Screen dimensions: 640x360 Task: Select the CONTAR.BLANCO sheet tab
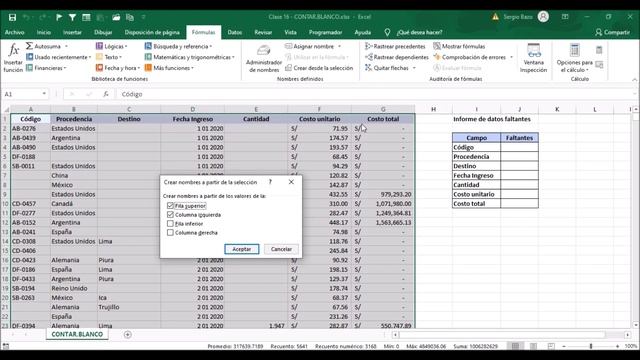coord(77,334)
